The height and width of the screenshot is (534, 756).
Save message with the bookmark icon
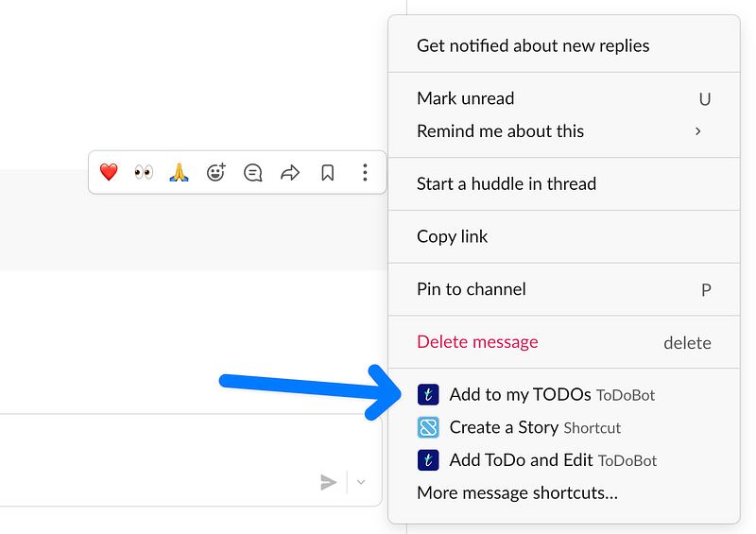click(x=327, y=172)
